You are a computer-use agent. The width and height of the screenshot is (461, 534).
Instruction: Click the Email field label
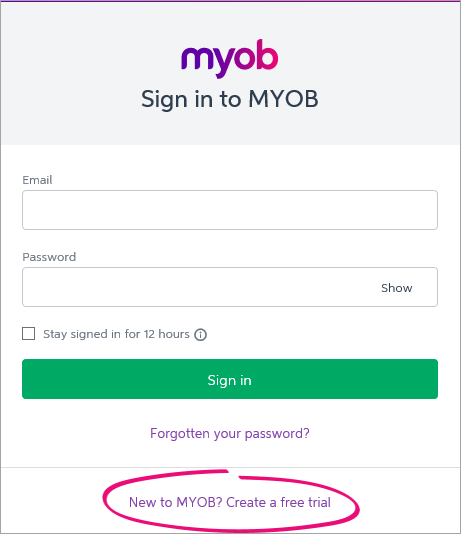[37, 180]
